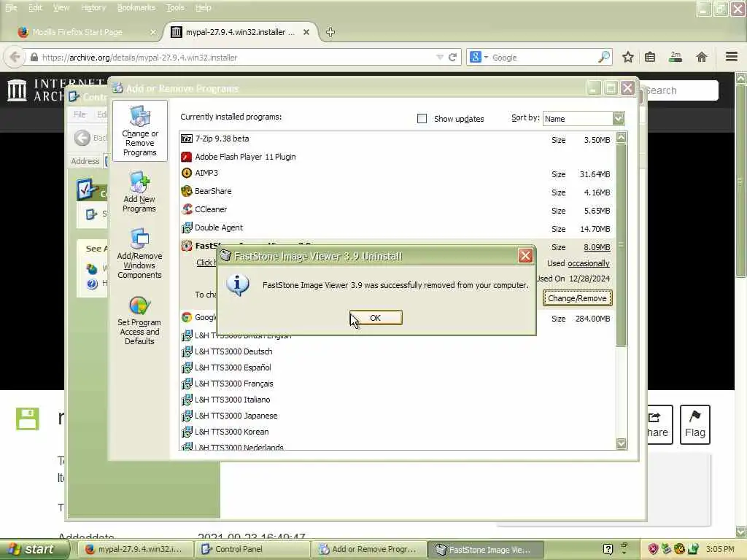Open the Sort by Name dropdown
The width and height of the screenshot is (747, 560).
click(618, 119)
